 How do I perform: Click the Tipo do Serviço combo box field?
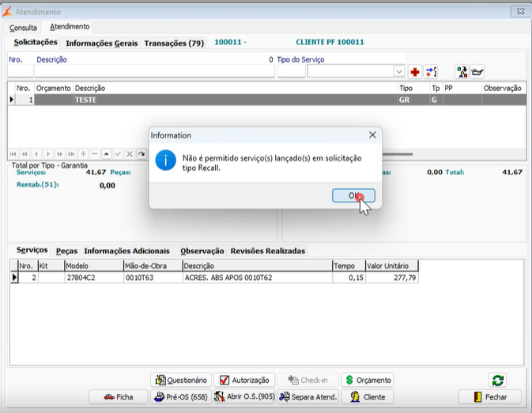tap(356, 72)
